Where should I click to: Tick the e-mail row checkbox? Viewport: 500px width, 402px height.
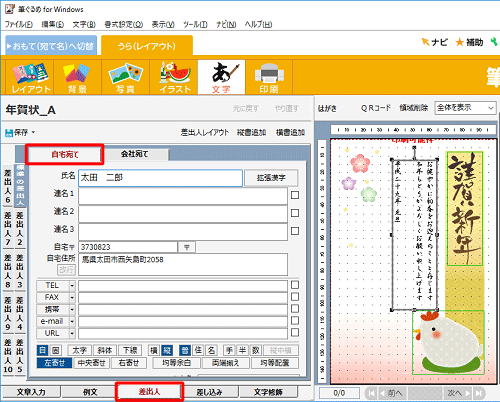[x=295, y=321]
